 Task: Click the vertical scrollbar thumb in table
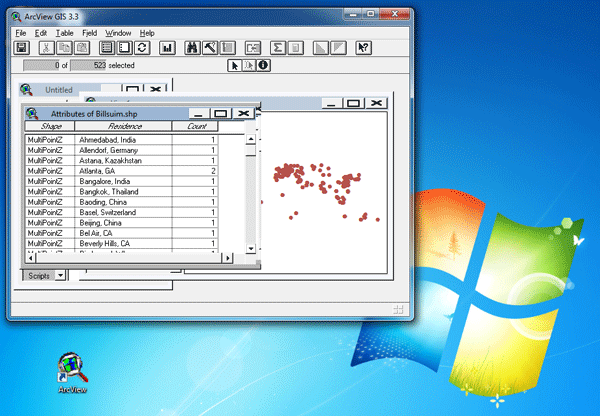pos(251,150)
